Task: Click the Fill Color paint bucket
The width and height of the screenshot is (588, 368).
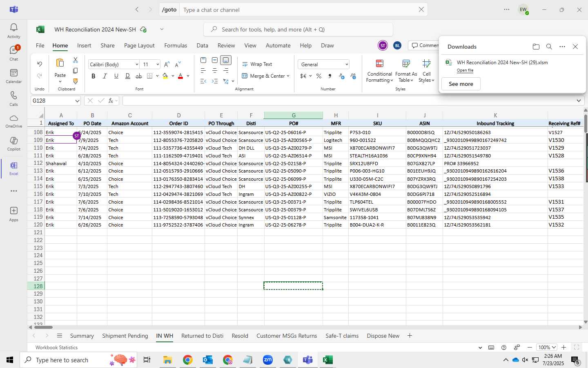Action: [x=165, y=76]
